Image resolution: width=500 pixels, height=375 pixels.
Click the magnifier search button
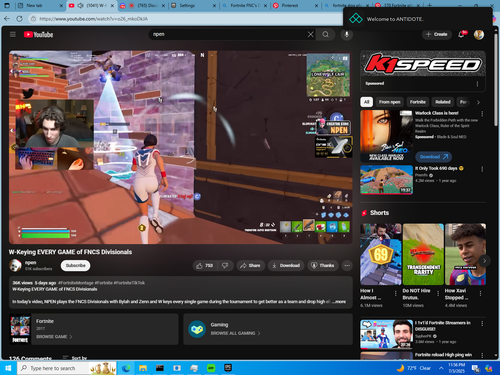(x=326, y=34)
